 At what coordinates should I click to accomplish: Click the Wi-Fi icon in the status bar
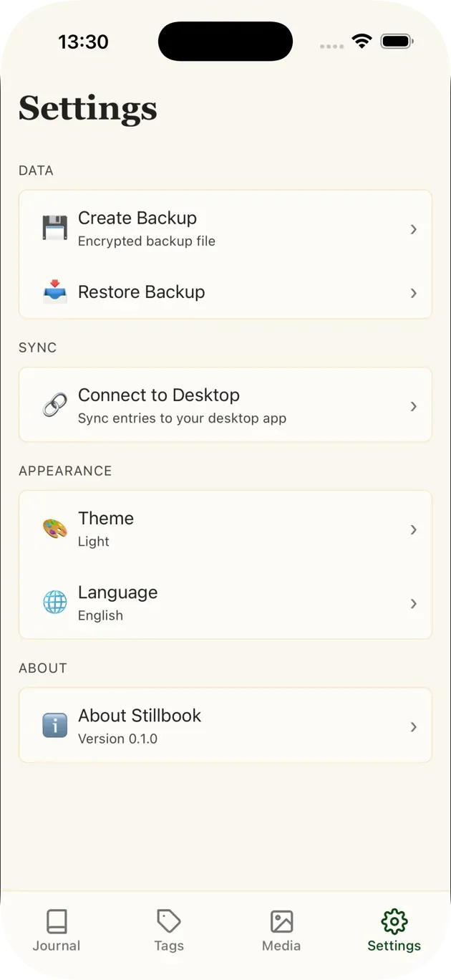362,42
